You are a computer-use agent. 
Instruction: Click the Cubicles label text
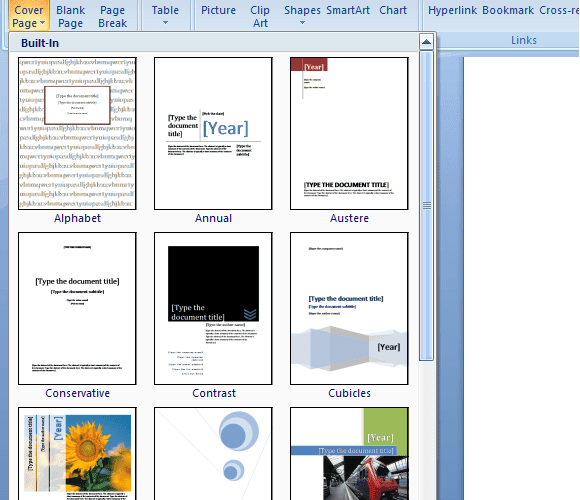click(x=349, y=393)
